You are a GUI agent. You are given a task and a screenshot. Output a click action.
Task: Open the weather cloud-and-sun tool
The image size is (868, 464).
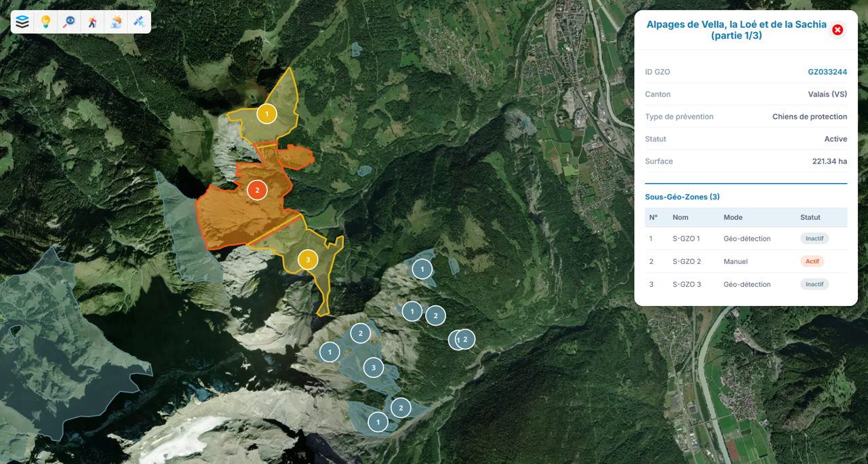pyautogui.click(x=116, y=22)
